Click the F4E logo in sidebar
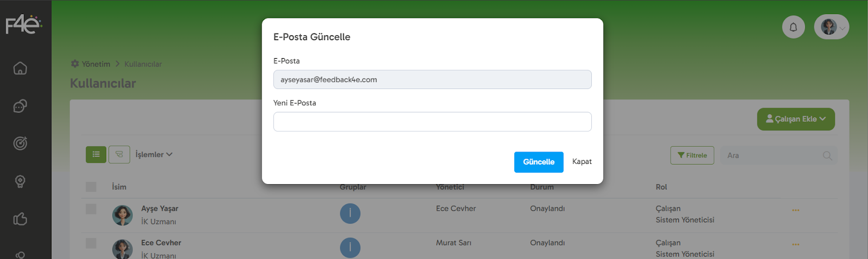Viewport: 868px width, 259px height. coord(23,24)
